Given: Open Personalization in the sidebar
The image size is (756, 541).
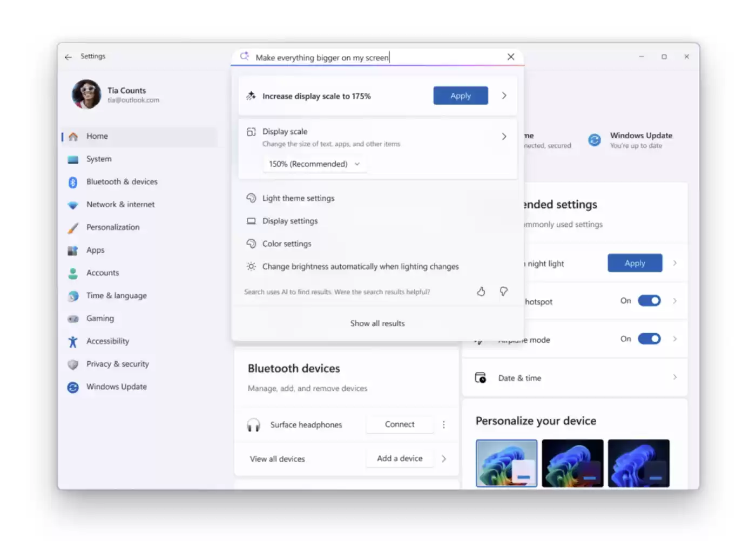Looking at the screenshot, I should (x=113, y=227).
